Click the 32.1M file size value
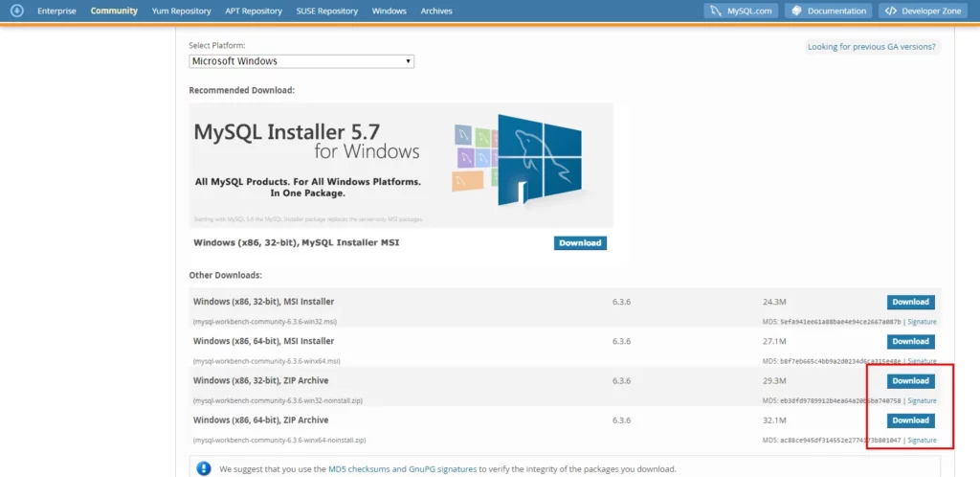Viewport: 980px width, 477px height. (774, 420)
